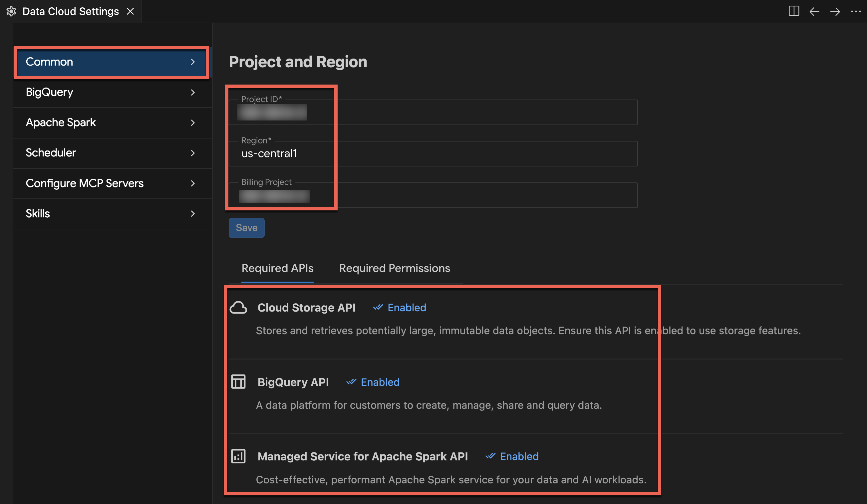This screenshot has width=867, height=504.
Task: Expand the BigQuery chevron arrow
Action: coord(193,92)
